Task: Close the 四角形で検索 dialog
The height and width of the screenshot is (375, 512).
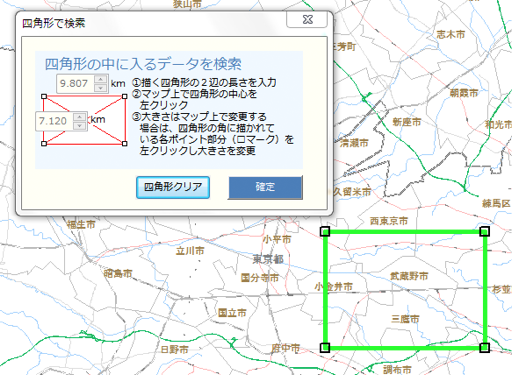Action: point(307,20)
